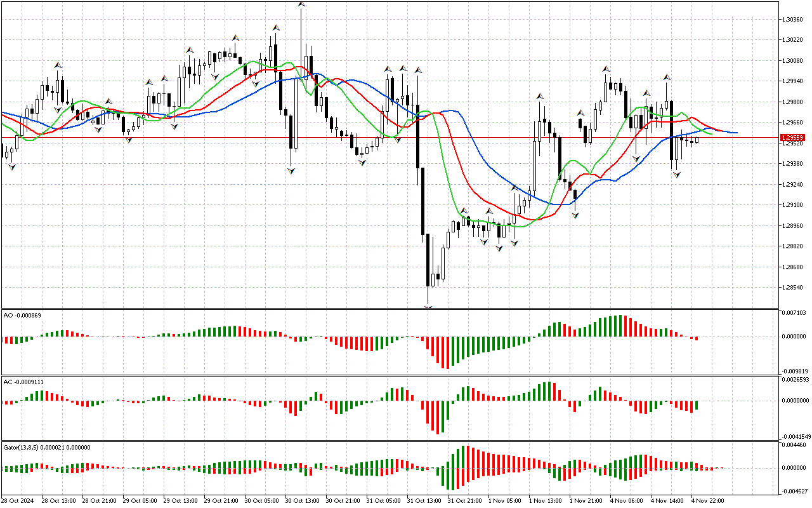Click the 31 Oct 05:00 time label

pos(383,501)
